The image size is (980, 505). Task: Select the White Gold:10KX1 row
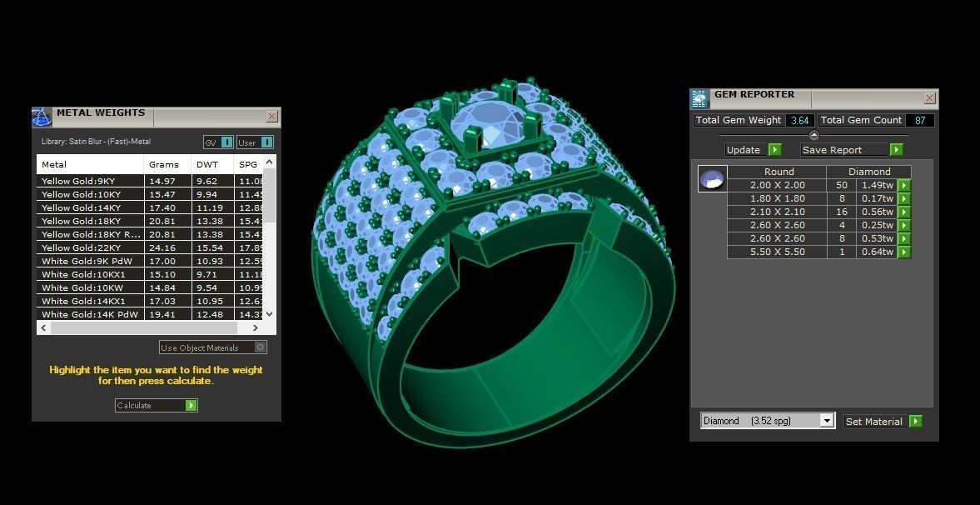[x=150, y=275]
